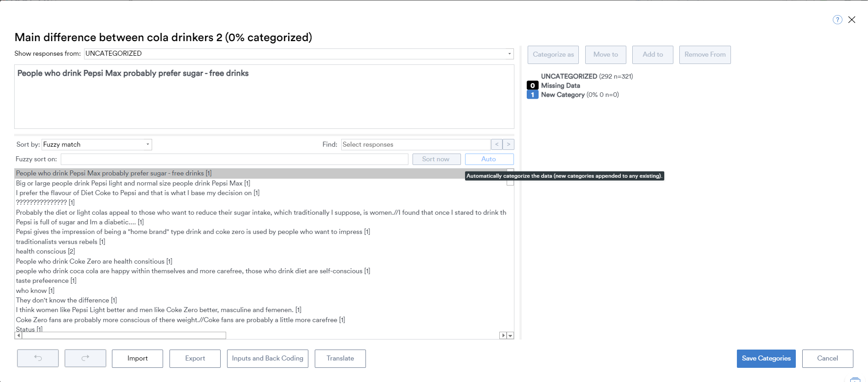The width and height of the screenshot is (868, 382).
Task: Click the Categorize as button
Action: point(553,54)
